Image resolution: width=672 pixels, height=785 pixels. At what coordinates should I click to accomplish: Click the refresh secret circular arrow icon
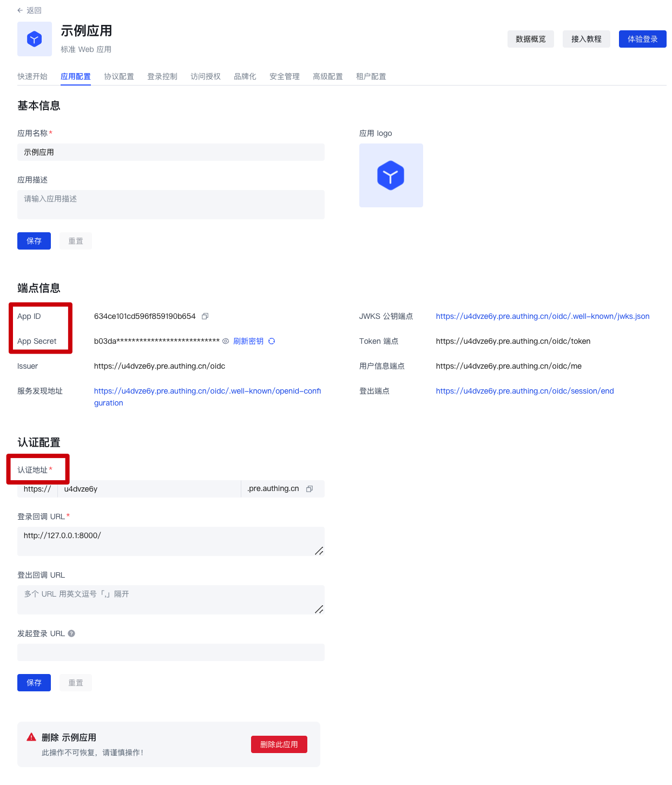[x=272, y=341]
